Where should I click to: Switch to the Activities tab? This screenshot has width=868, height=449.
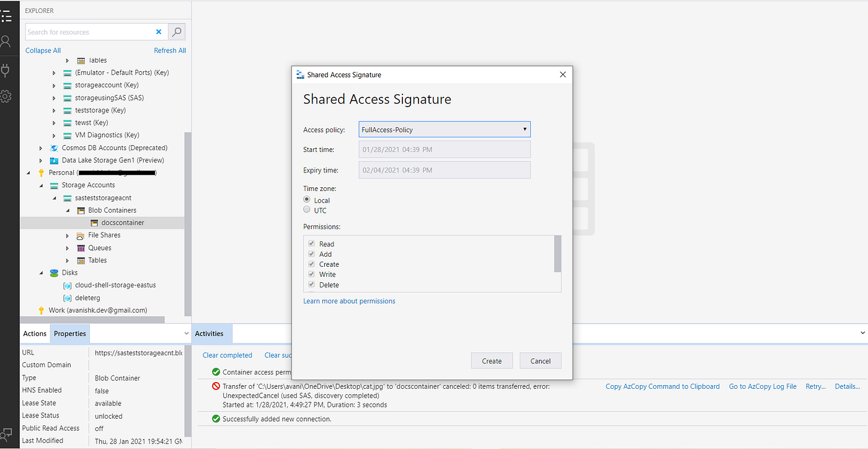point(211,333)
